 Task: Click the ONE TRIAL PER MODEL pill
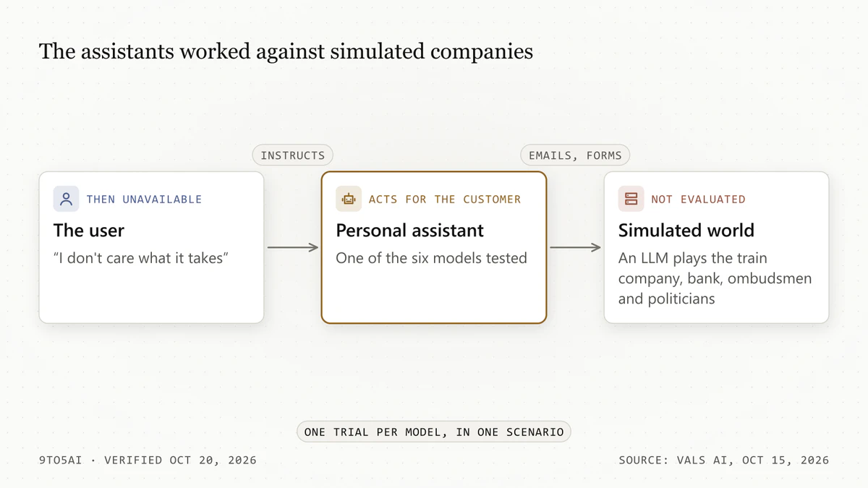tap(434, 432)
